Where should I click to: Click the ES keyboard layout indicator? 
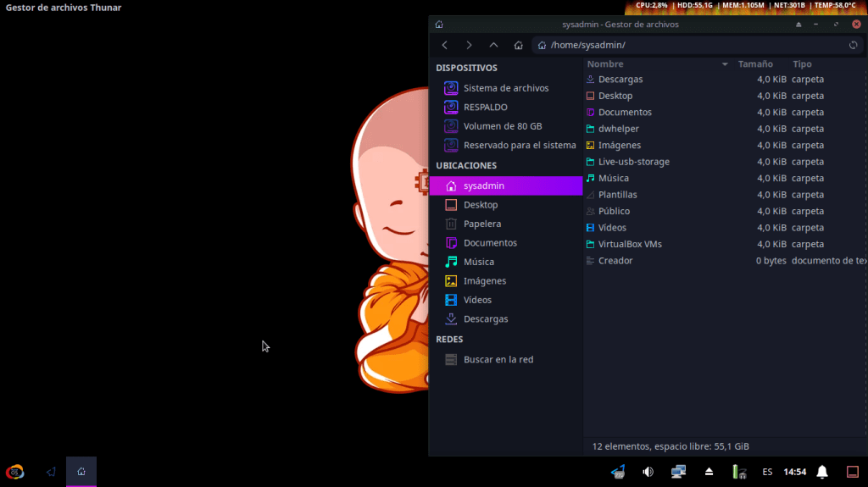click(x=767, y=472)
